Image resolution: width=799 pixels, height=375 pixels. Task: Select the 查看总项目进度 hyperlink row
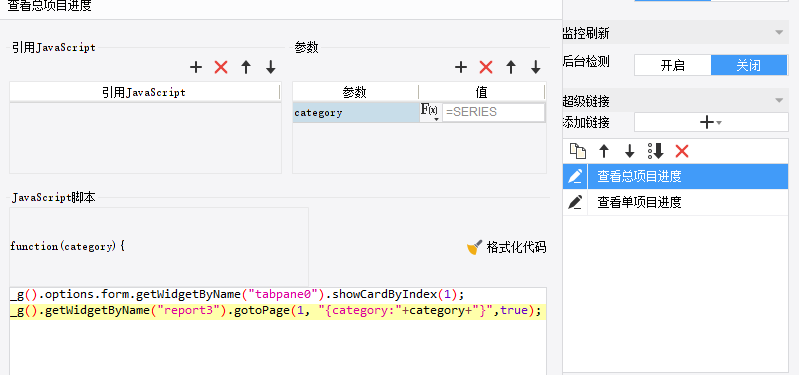pyautogui.click(x=676, y=176)
